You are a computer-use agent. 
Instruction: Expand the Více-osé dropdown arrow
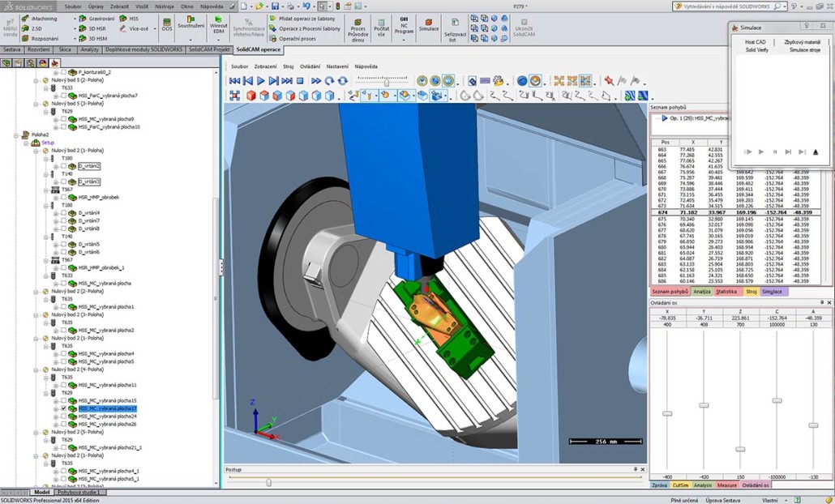coord(154,28)
